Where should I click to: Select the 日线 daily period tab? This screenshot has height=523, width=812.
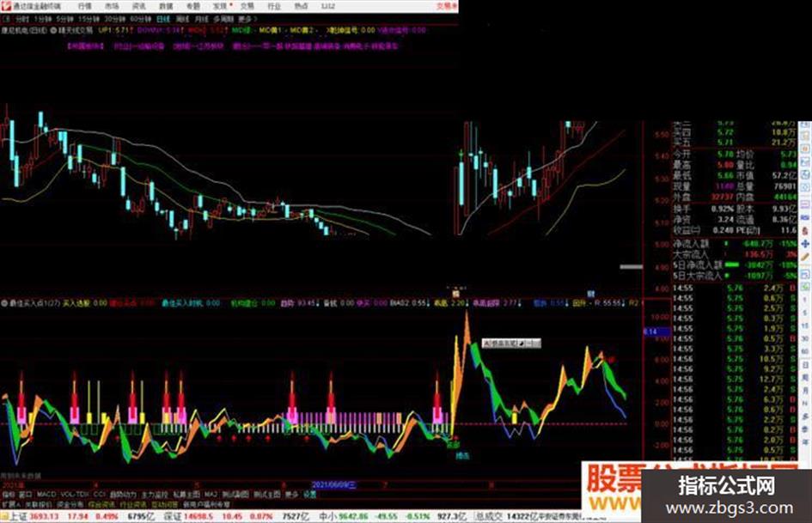point(163,19)
